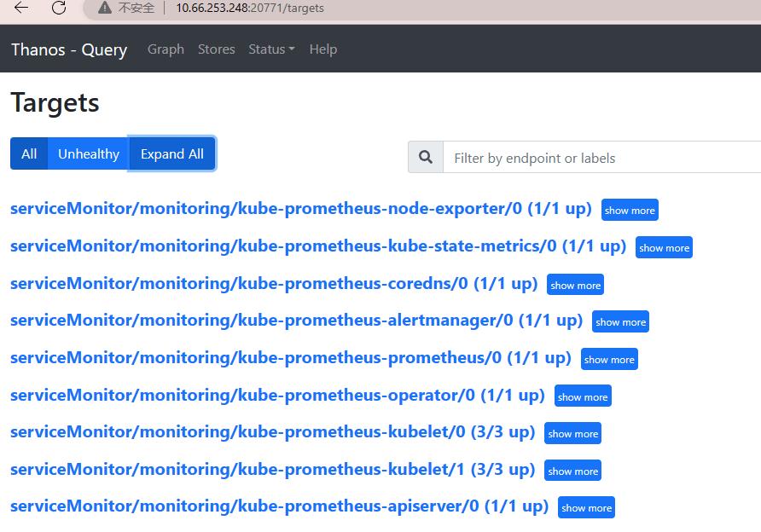The width and height of the screenshot is (761, 532).
Task: Show more for apiserver target
Action: tap(586, 508)
